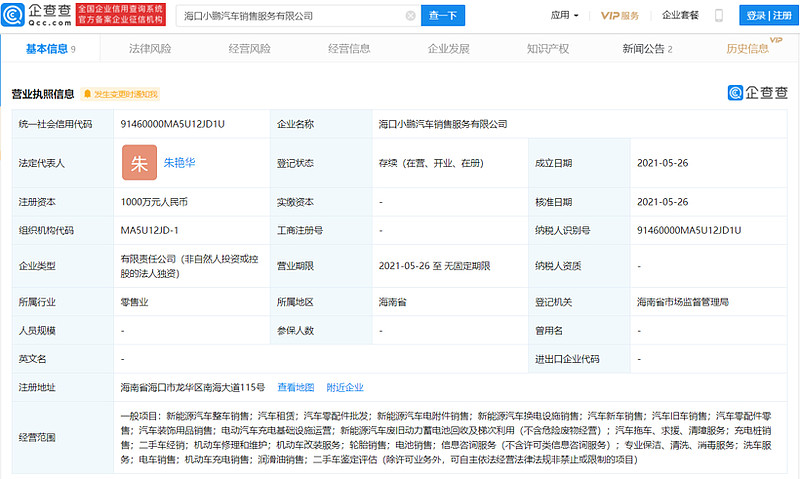Click credit code 91460000MA5U12JD1U in first row
The height and width of the screenshot is (479, 800).
tap(172, 124)
